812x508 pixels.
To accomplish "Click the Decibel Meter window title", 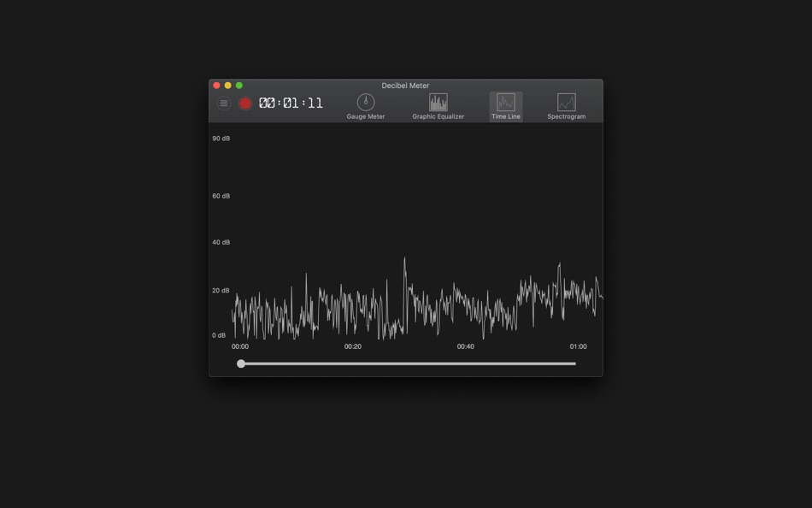I will click(x=405, y=86).
